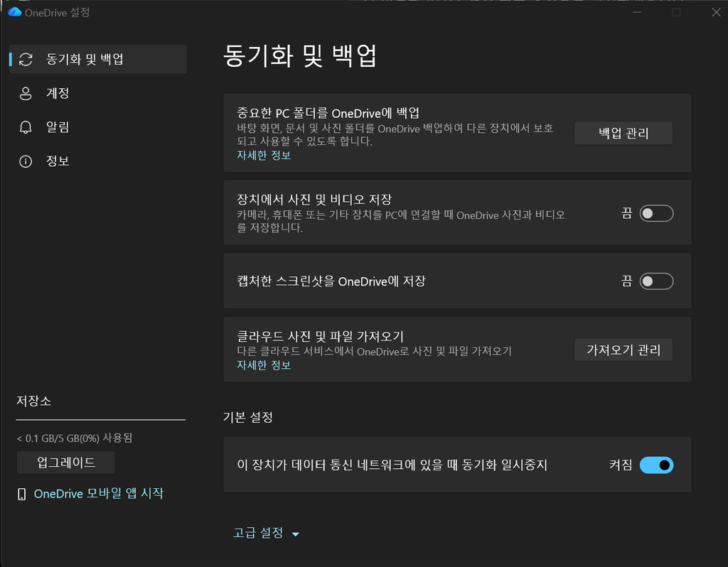Open the 동기화 및 백업 section
The image size is (728, 567).
pos(98,60)
